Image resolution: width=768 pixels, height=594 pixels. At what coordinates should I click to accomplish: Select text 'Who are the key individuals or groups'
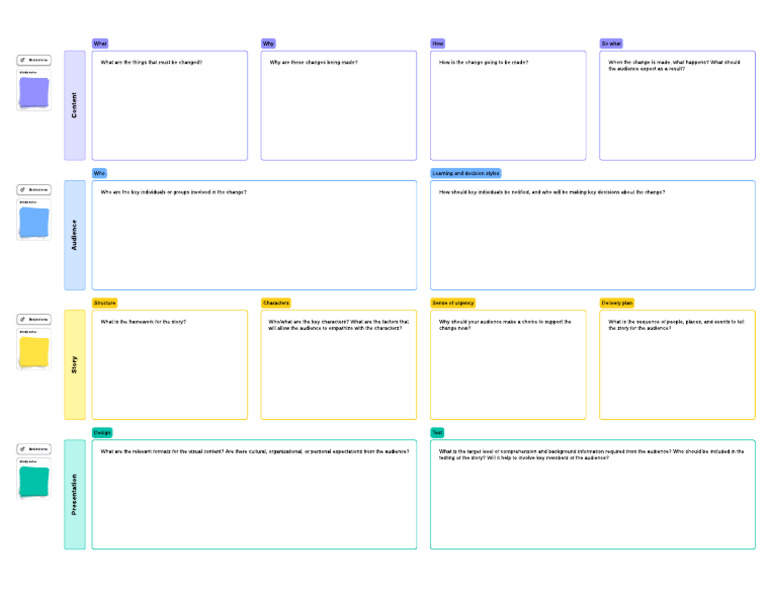pyautogui.click(x=144, y=192)
